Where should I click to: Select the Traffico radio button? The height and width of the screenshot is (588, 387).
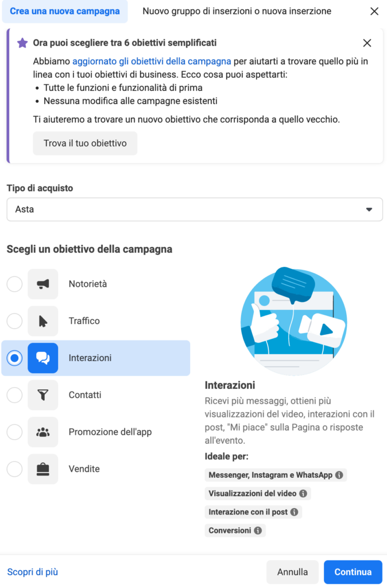tap(14, 321)
